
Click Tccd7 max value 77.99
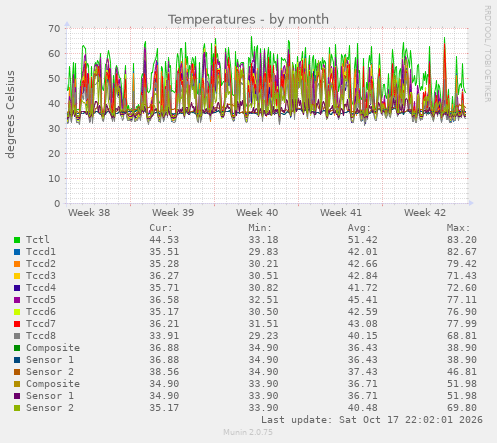tap(462, 324)
